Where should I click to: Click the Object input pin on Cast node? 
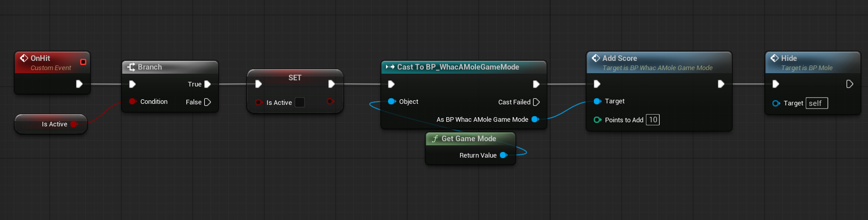pyautogui.click(x=392, y=101)
